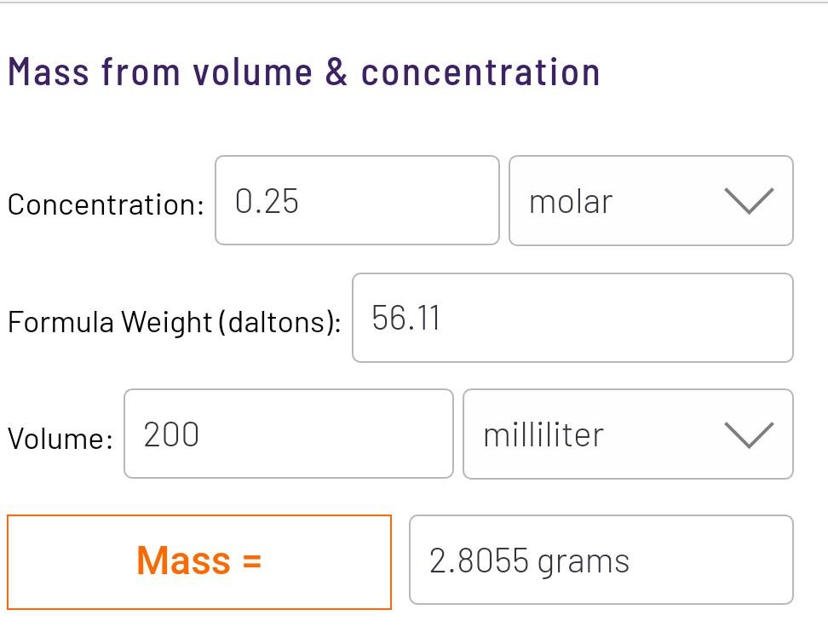Open the milliliter volume unit dropdown
828x644 pixels.
628,434
